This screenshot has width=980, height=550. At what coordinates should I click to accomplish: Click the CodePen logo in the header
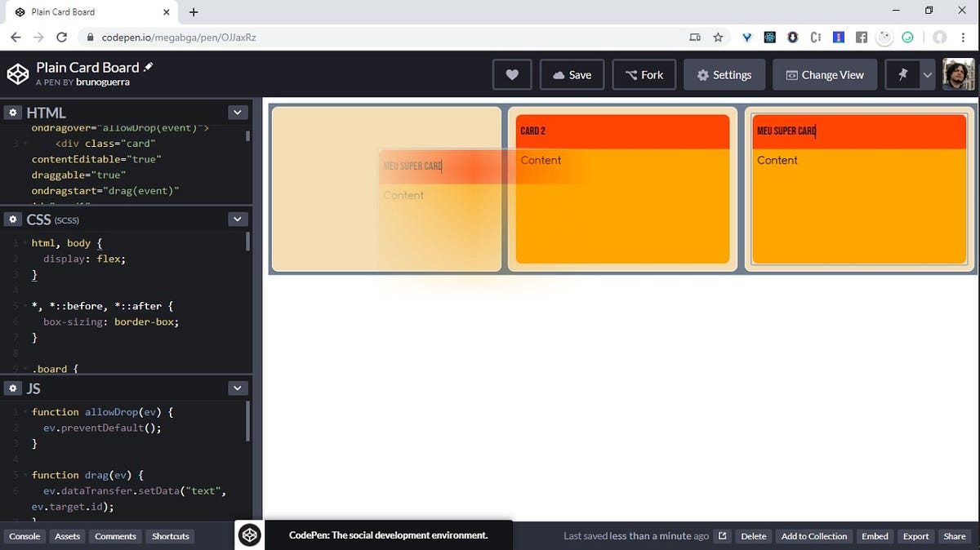(x=18, y=73)
